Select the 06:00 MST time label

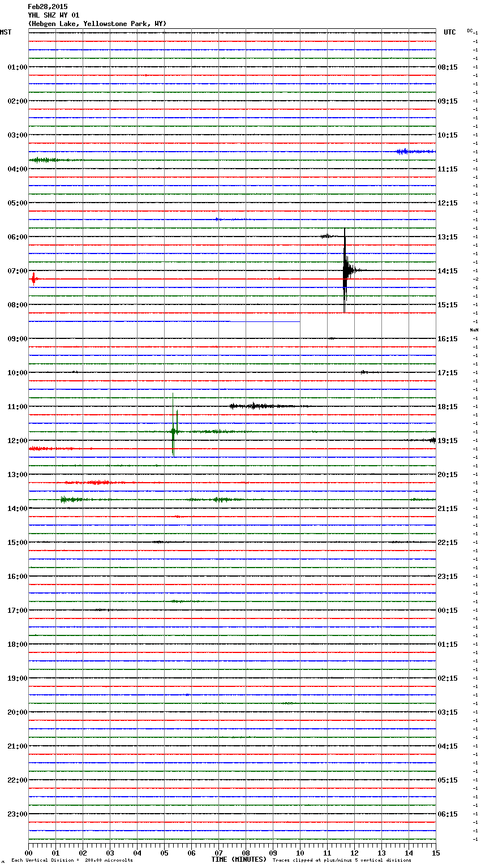coord(17,237)
